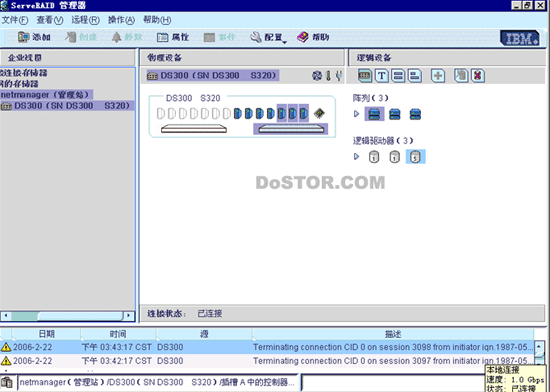The height and width of the screenshot is (392, 550).
Task: Expand the logical drives (逻辑驱动器) arrow
Action: pos(356,156)
